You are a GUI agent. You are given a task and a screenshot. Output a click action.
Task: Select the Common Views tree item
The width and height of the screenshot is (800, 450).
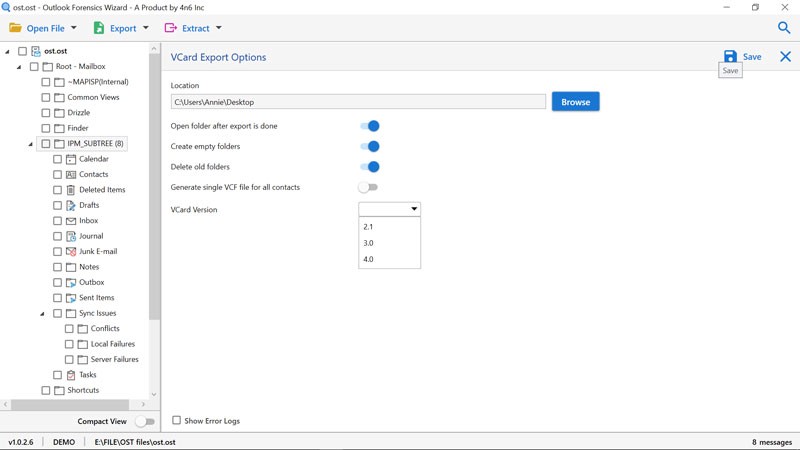click(93, 97)
